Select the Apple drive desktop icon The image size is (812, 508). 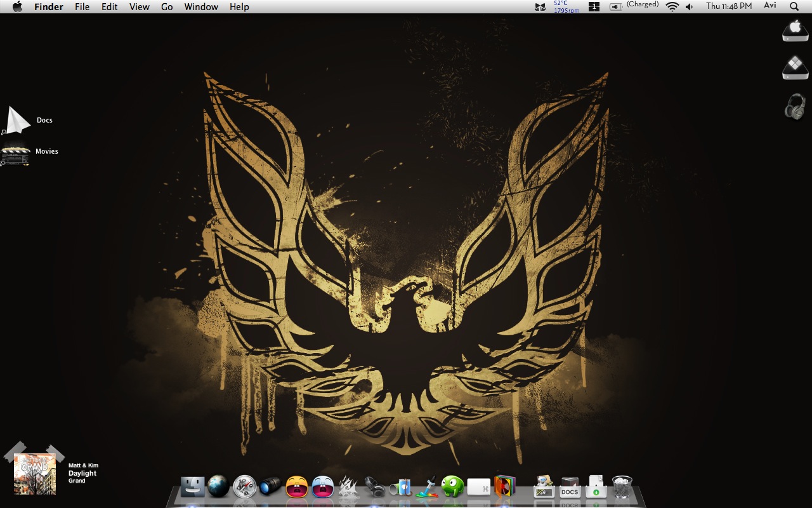point(796,31)
